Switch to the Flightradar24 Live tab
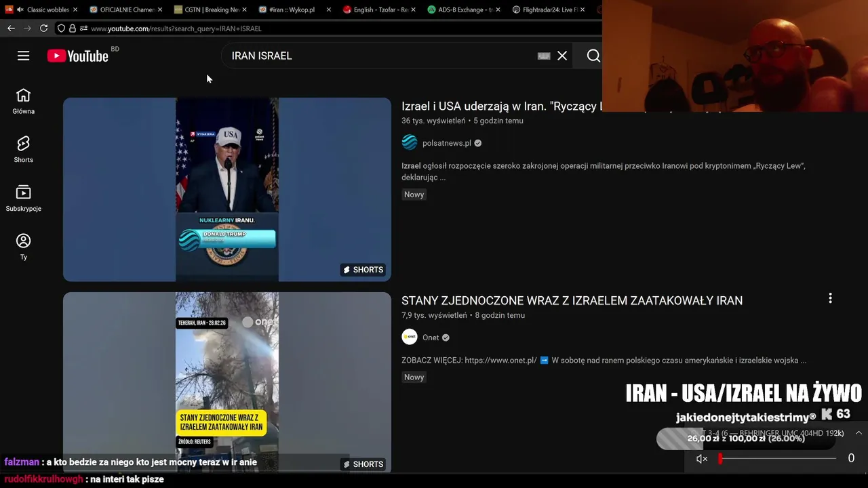This screenshot has width=868, height=488. tap(549, 9)
